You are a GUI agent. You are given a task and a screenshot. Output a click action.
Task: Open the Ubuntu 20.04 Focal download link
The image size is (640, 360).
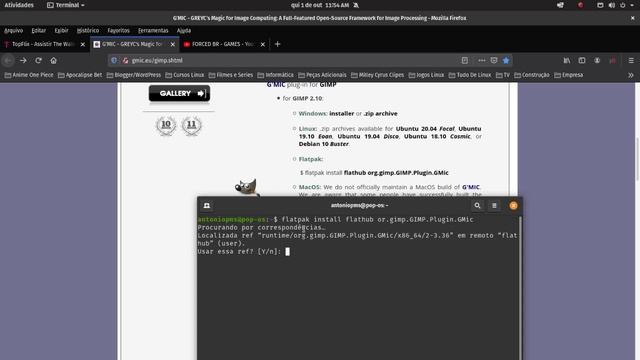pyautogui.click(x=425, y=129)
